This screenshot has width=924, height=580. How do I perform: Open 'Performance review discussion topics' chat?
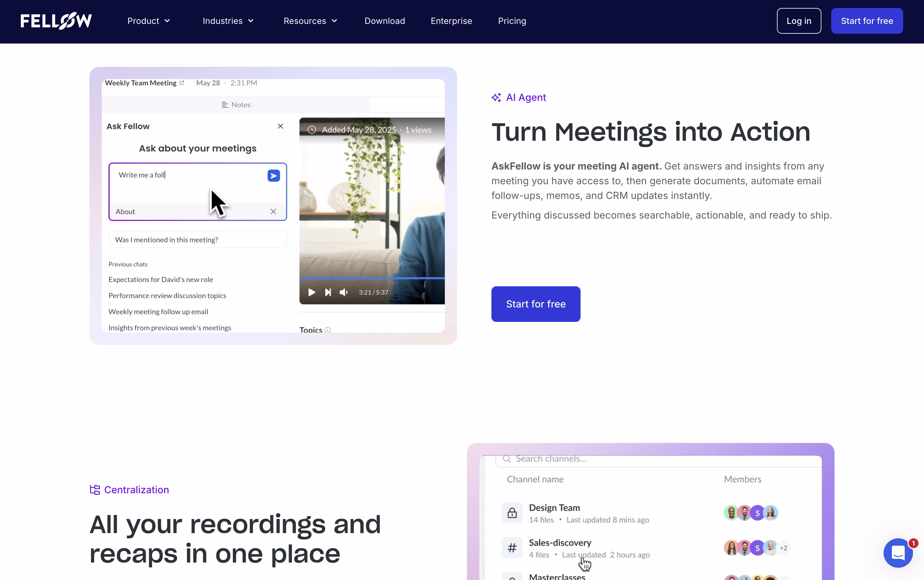pos(167,296)
